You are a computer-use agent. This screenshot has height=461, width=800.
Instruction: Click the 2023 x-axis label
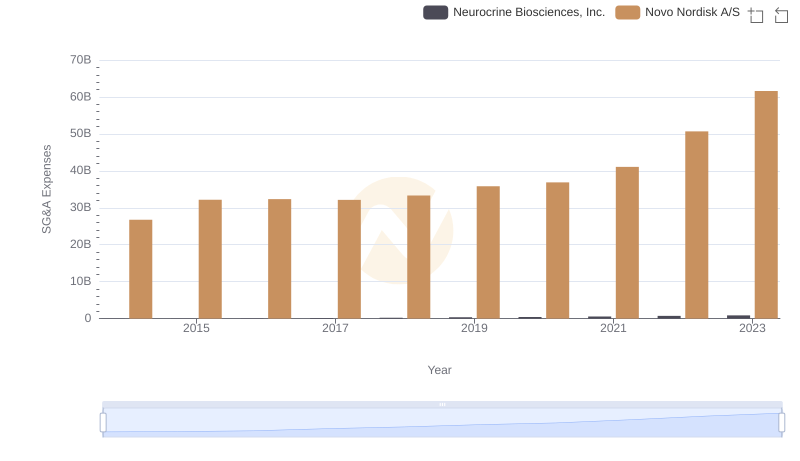(753, 328)
